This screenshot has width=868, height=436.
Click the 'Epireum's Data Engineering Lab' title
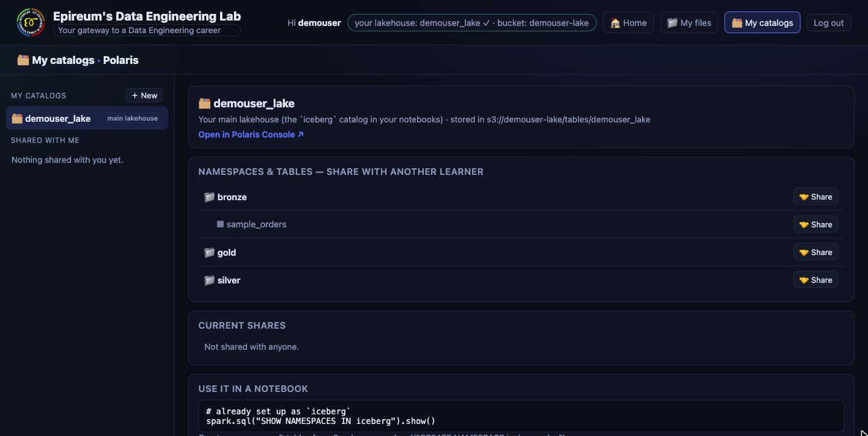click(146, 16)
